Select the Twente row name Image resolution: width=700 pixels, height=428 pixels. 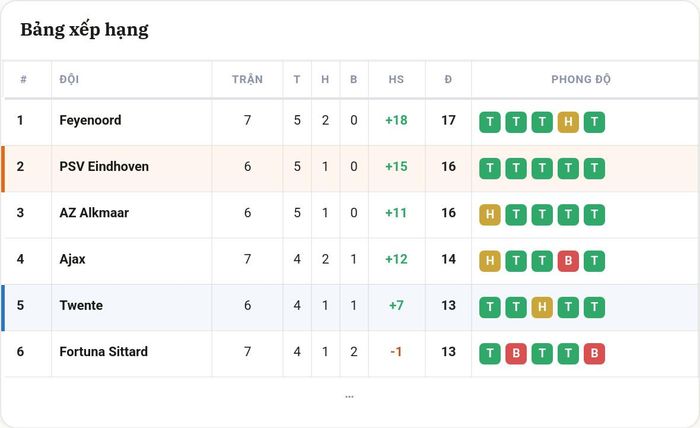tap(81, 305)
